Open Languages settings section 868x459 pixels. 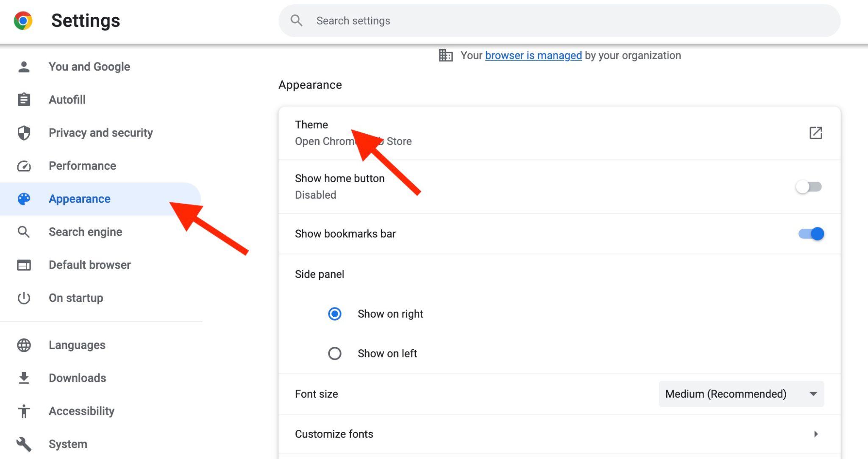[x=77, y=345]
